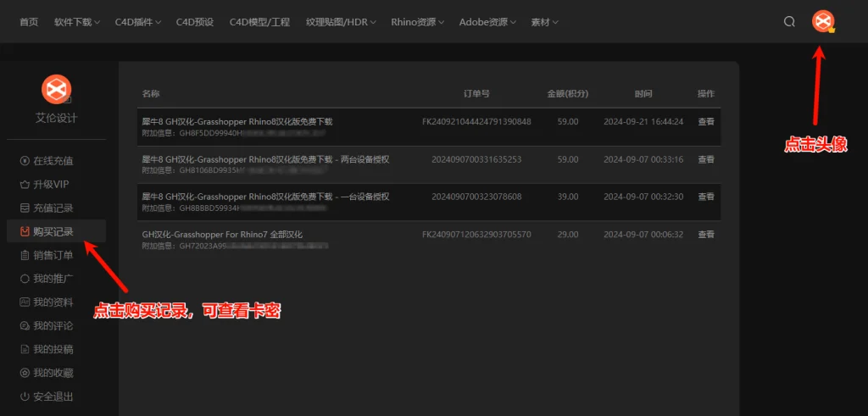Expand the C4D插件 dropdown menu
Screen dimensions: 868x416
[138, 22]
